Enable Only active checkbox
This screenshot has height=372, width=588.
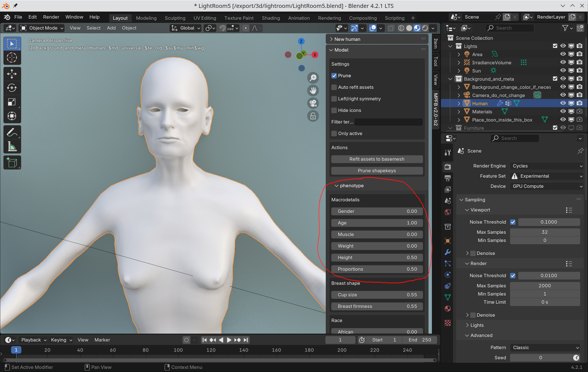coord(334,133)
